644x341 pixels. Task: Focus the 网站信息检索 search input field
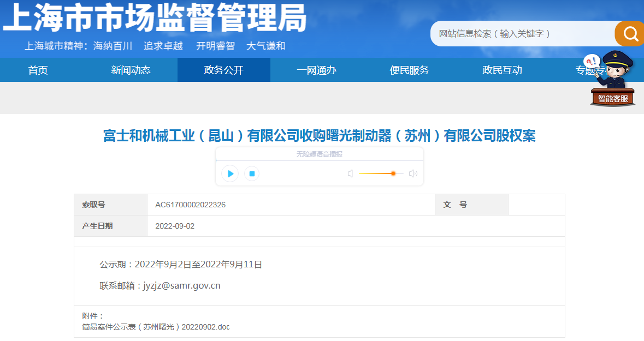522,34
